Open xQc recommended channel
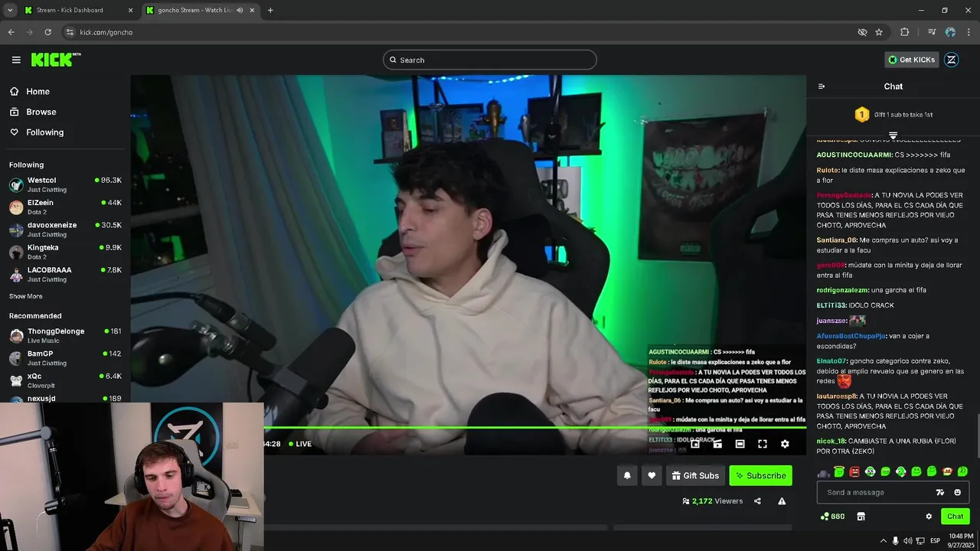The image size is (980, 551). click(65, 380)
